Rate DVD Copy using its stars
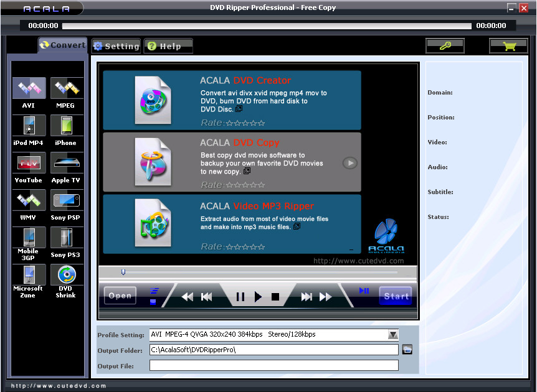Screen dimensions: 537x392 (245, 185)
